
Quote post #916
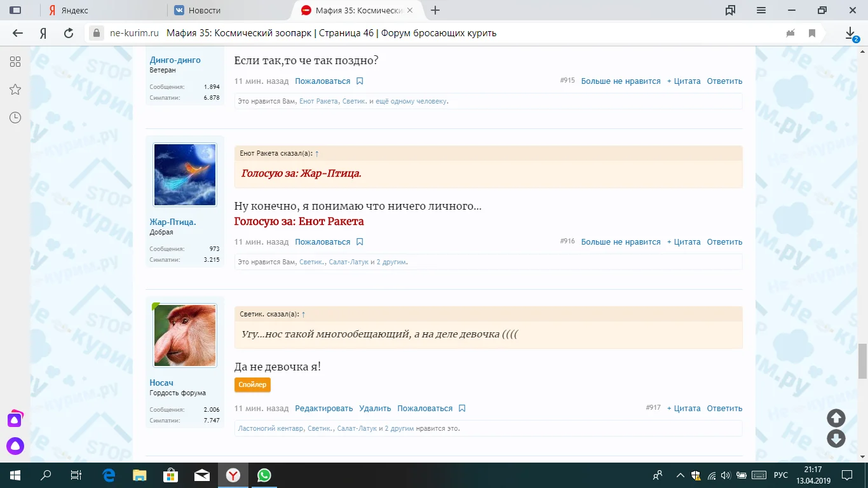pyautogui.click(x=684, y=242)
